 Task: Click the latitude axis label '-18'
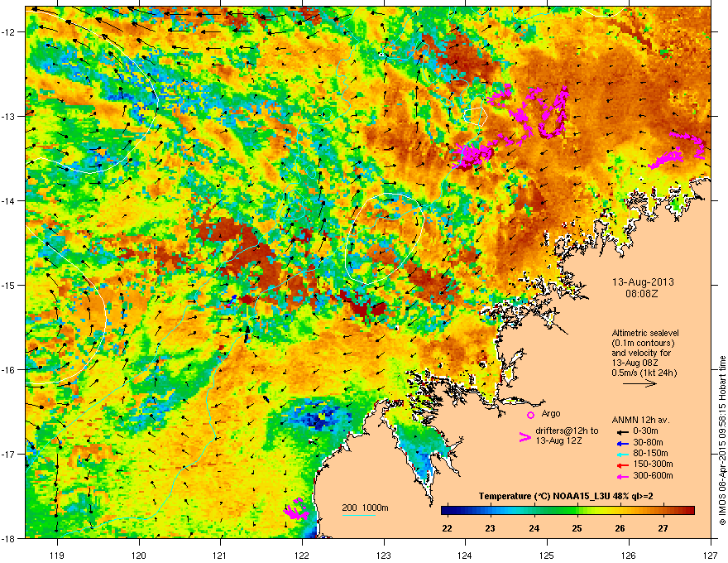[x=9, y=538]
